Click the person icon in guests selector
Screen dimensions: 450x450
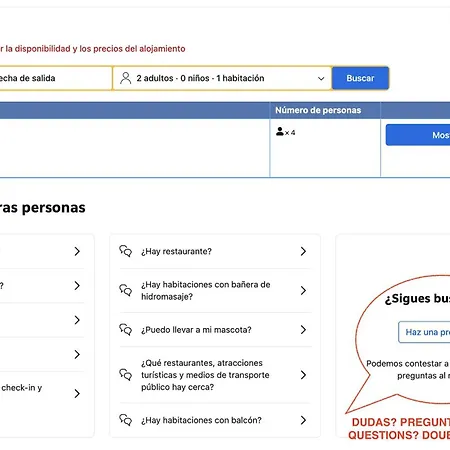(x=125, y=78)
